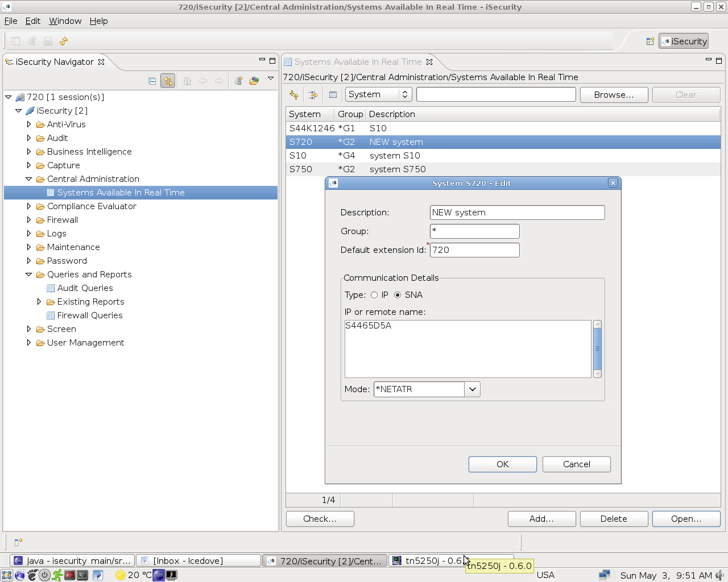The image size is (728, 582).
Task: Click the Check... button
Action: 320,519
